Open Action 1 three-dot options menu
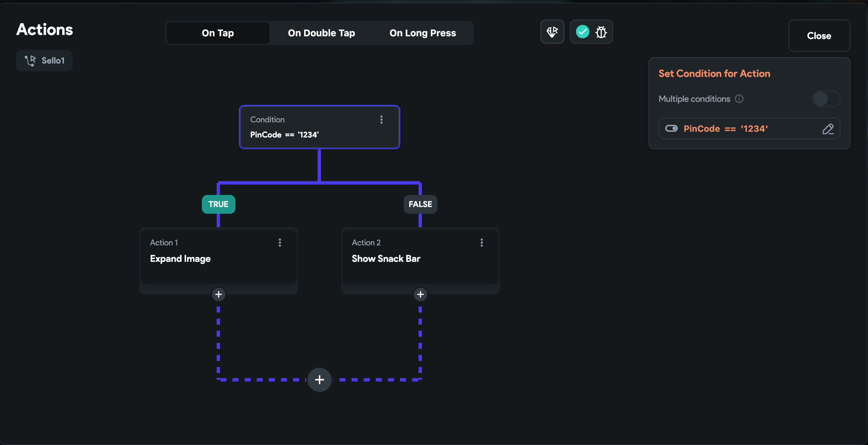This screenshot has width=868, height=445. (x=280, y=243)
